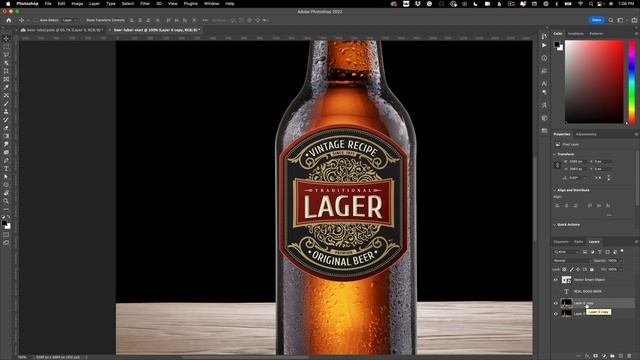640x360 pixels.
Task: Select the Clone Stamp tool
Action: pos(6,111)
